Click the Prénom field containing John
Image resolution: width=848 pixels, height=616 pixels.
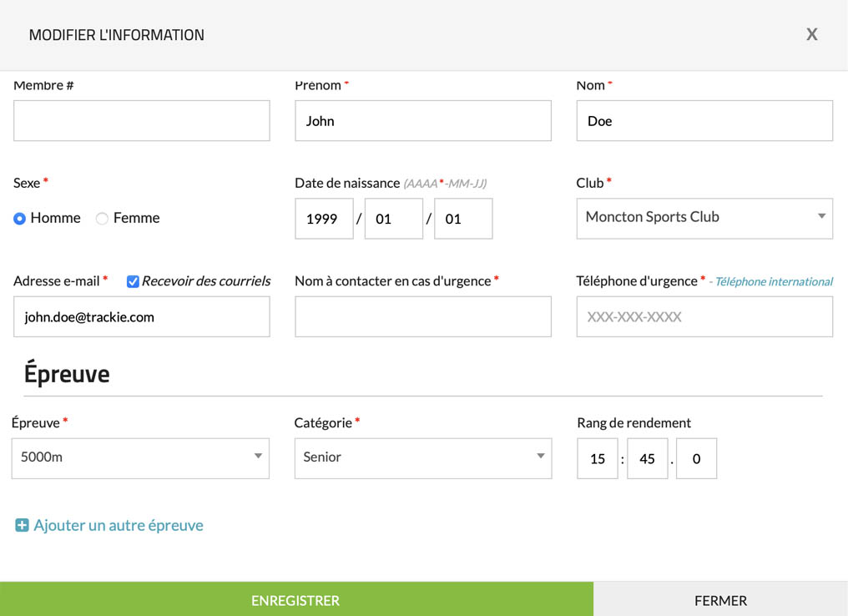[422, 121]
